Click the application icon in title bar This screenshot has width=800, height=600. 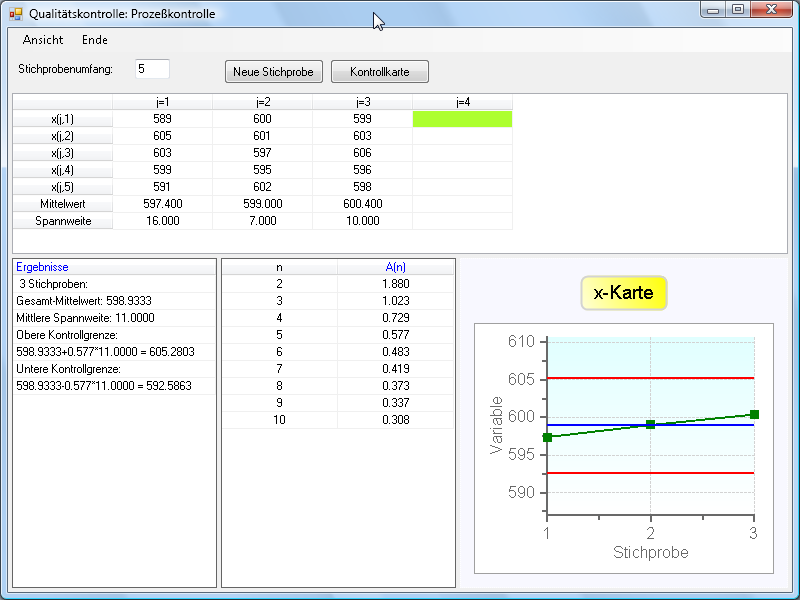15,14
